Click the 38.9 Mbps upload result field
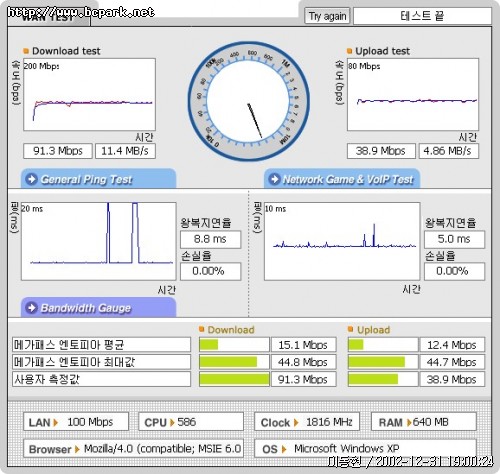500x474 pixels. (381, 151)
